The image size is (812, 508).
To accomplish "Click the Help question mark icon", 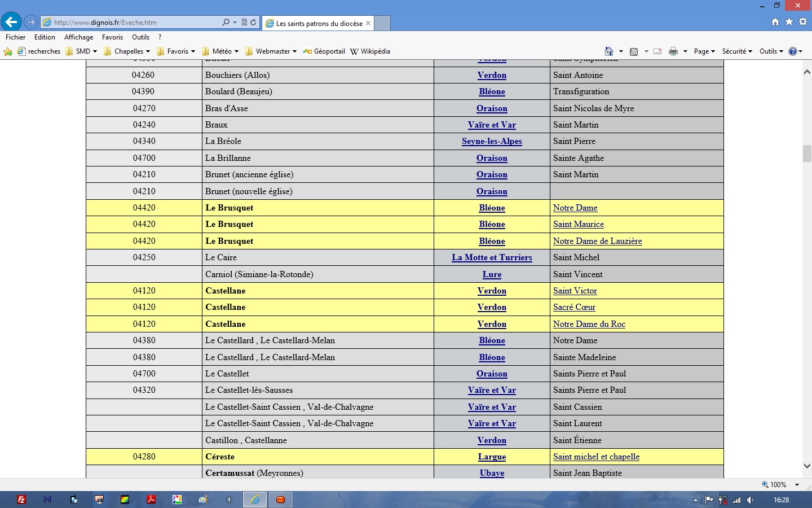I will [x=792, y=51].
